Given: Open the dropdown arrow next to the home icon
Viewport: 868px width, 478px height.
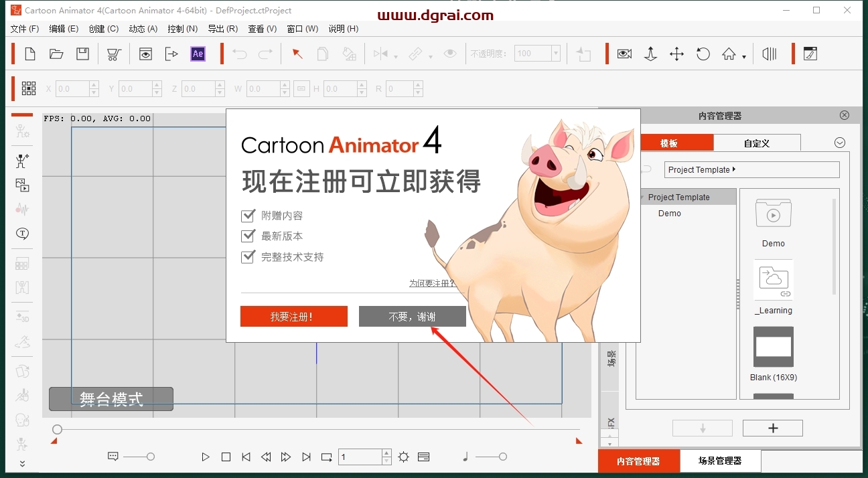Looking at the screenshot, I should [x=744, y=58].
